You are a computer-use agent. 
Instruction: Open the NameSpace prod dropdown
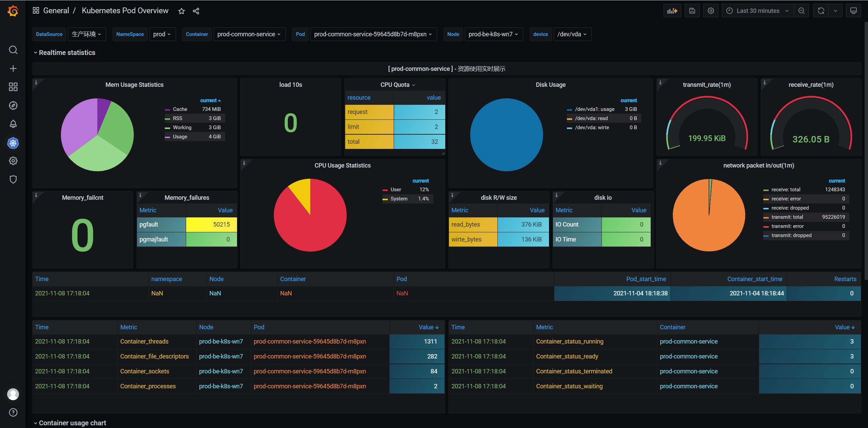point(162,34)
